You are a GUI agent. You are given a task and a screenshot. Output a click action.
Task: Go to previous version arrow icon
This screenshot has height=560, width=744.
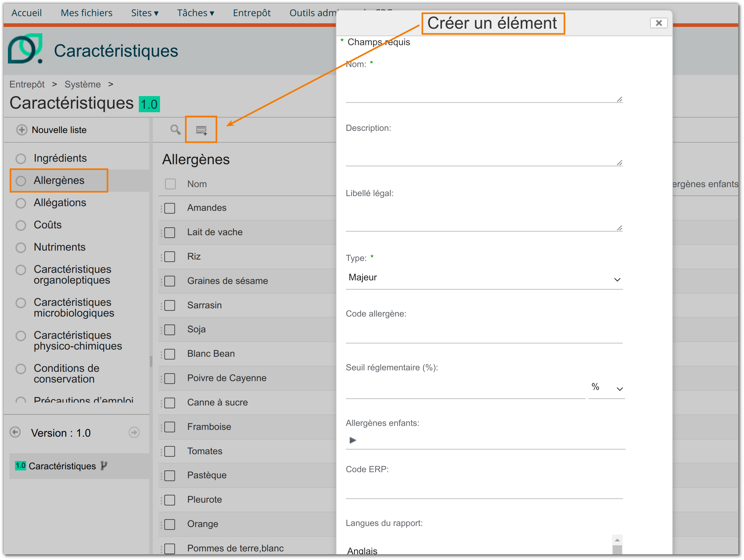coord(15,432)
